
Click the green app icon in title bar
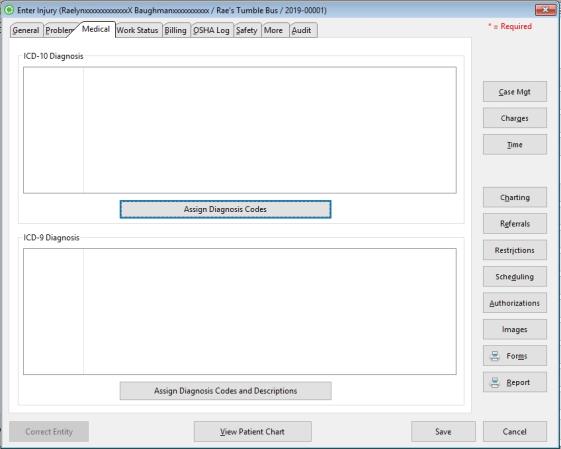point(9,10)
